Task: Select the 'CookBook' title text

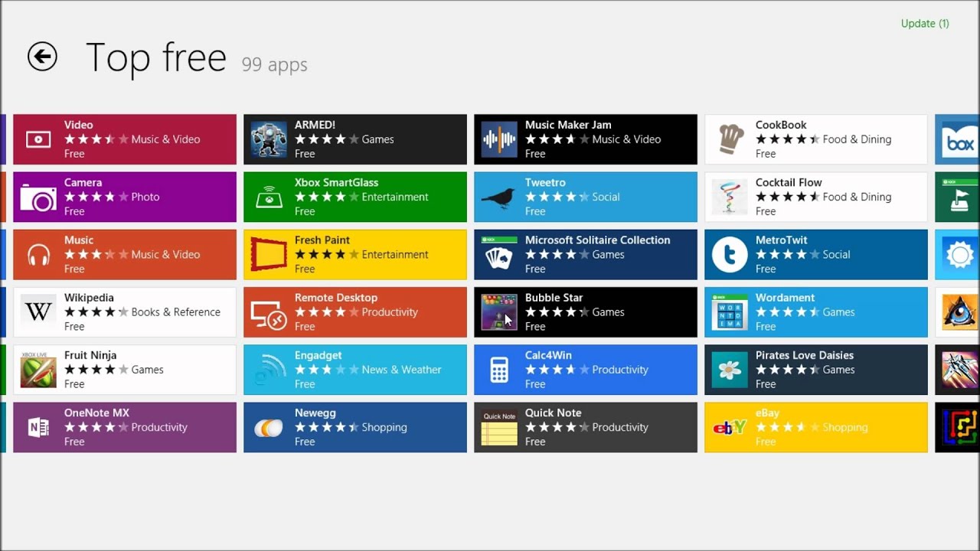Action: [781, 125]
